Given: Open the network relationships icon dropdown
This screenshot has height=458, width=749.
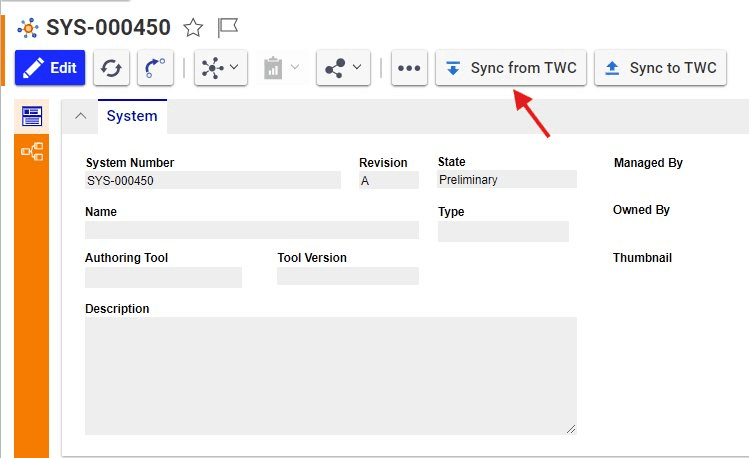Looking at the screenshot, I should click(x=221, y=68).
